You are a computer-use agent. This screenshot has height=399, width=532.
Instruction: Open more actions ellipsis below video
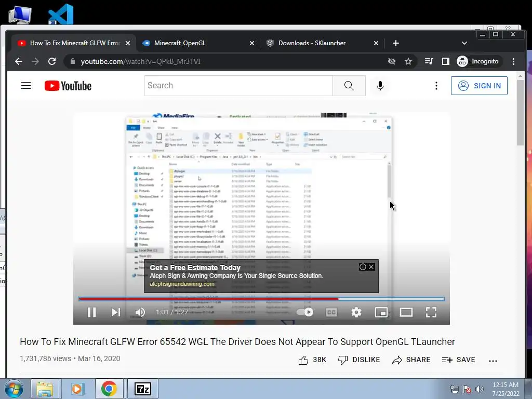click(x=493, y=361)
